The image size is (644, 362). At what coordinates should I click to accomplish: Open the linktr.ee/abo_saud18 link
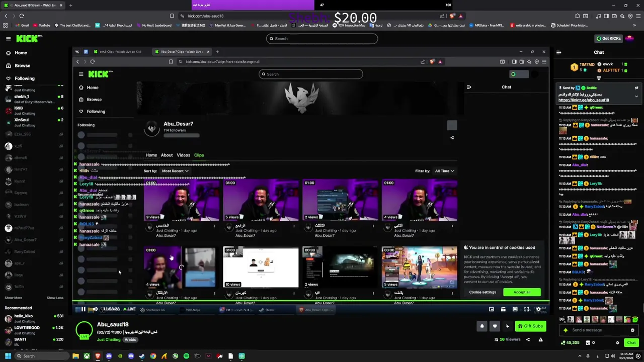(x=584, y=100)
